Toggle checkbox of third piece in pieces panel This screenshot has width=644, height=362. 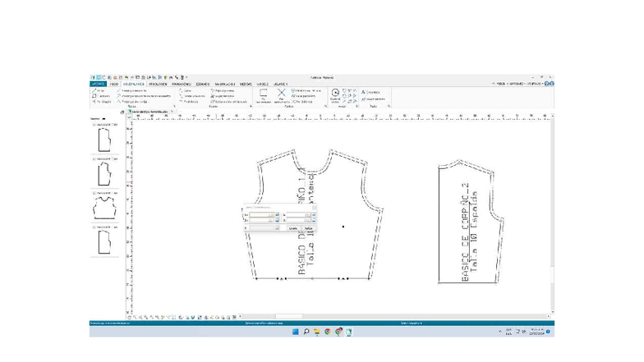94,193
